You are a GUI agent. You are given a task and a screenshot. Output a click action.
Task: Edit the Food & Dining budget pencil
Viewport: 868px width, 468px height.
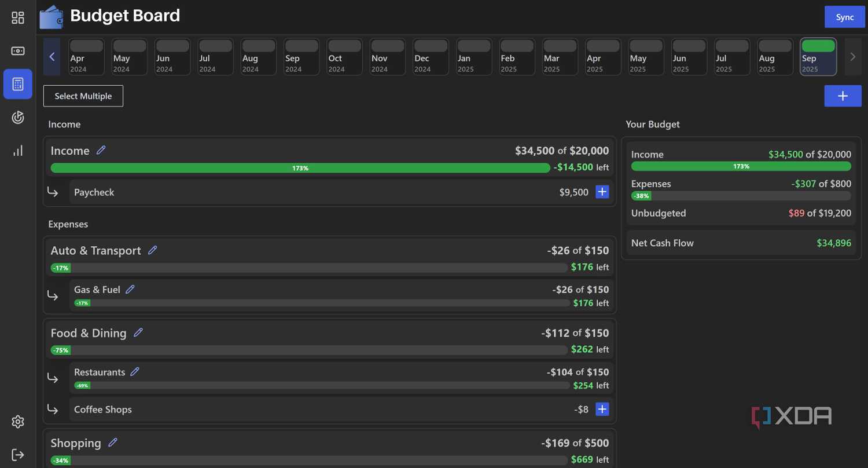tap(138, 332)
